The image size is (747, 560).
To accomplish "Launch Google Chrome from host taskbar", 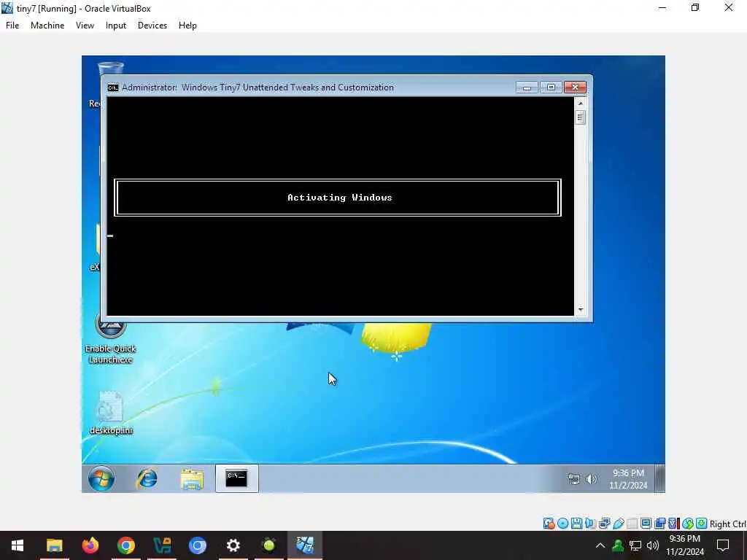I will (x=125, y=545).
